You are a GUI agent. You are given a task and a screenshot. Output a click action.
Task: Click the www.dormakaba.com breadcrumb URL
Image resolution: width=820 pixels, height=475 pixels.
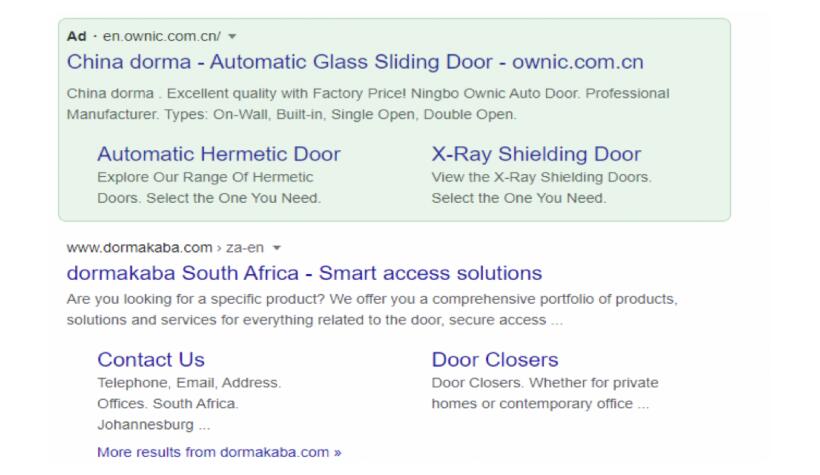point(126,246)
